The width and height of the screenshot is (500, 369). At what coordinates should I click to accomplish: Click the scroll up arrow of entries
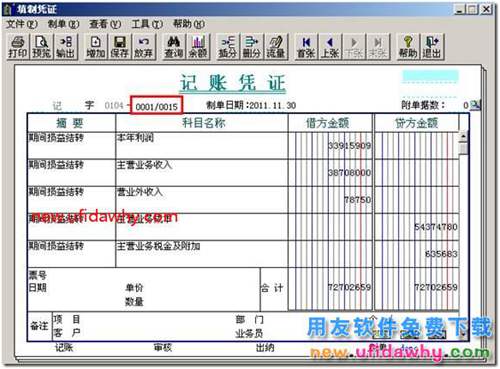(463, 137)
